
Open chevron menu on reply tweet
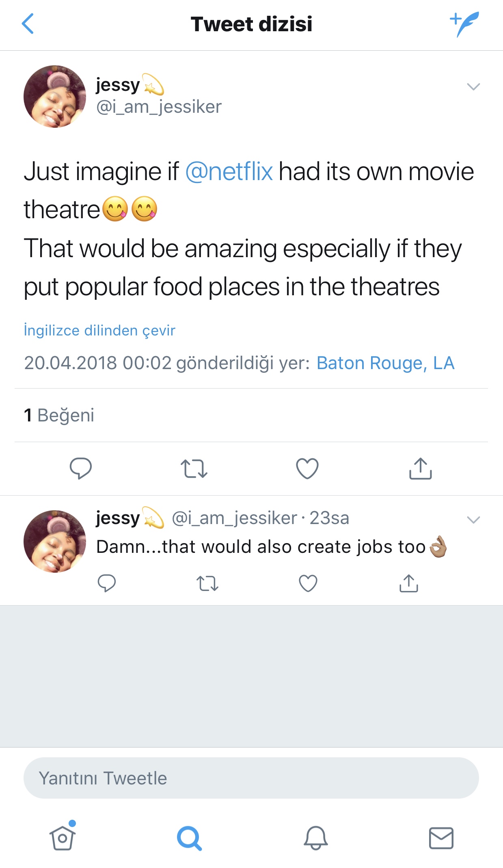pos(473,520)
